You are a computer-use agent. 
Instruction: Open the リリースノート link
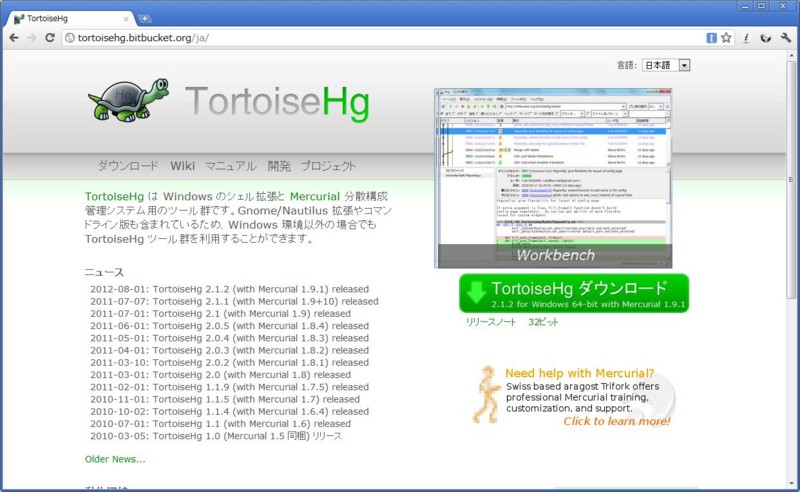(491, 322)
